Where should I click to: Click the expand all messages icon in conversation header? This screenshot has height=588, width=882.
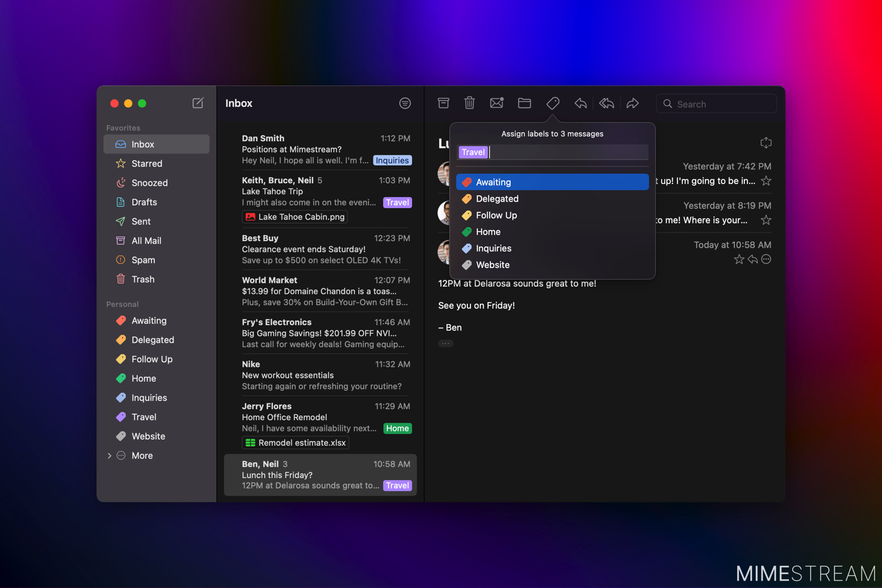pos(766,143)
